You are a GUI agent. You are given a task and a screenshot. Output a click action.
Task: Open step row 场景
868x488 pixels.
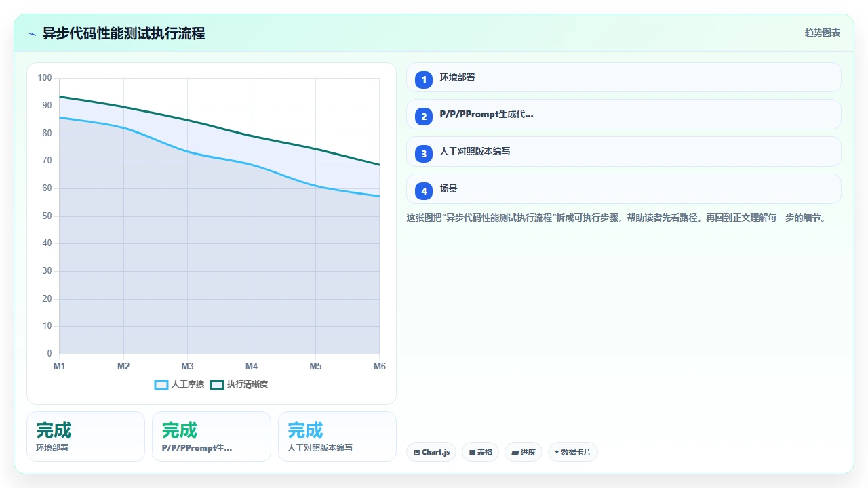pyautogui.click(x=623, y=189)
